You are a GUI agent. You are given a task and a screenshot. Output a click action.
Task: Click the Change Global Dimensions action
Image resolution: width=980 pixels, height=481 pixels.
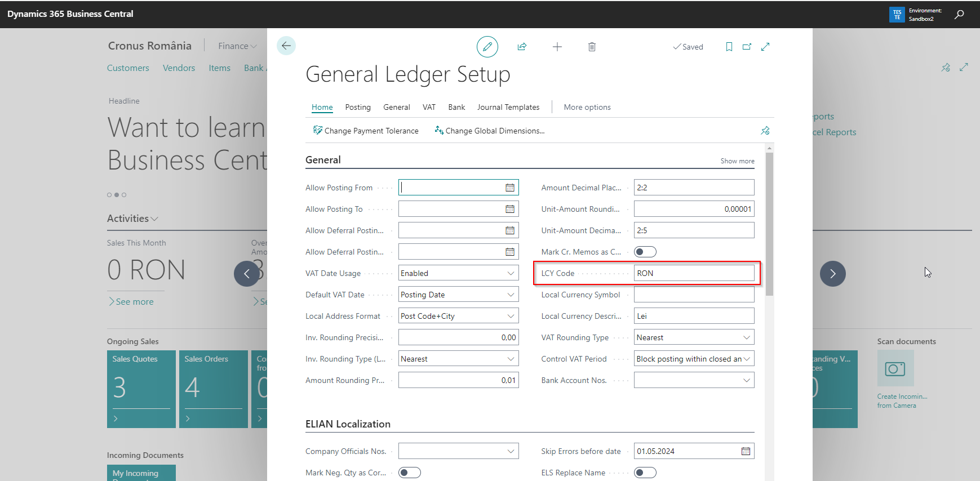pyautogui.click(x=490, y=131)
